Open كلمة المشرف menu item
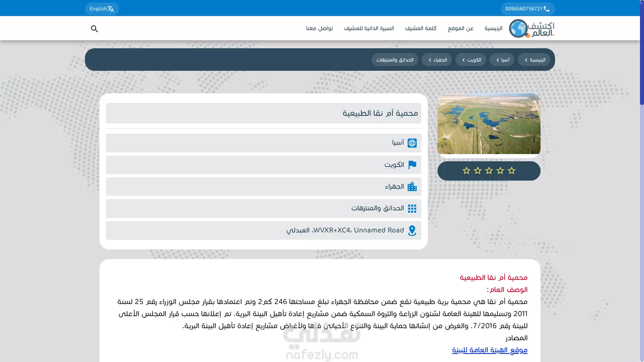Screen dimensions: 644x362 tap(421, 29)
